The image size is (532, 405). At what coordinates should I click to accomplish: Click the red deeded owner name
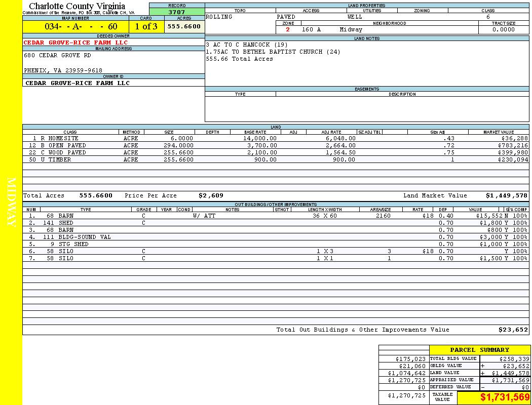click(x=75, y=43)
